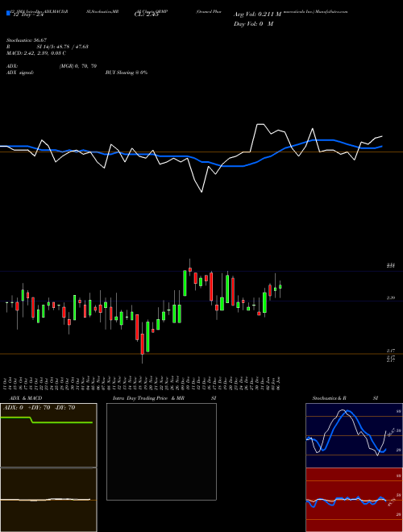This screenshot has height=532, width=403.
Task: Click the RSI 14/3 value 48.78 / 47.63
Action: (63, 47)
